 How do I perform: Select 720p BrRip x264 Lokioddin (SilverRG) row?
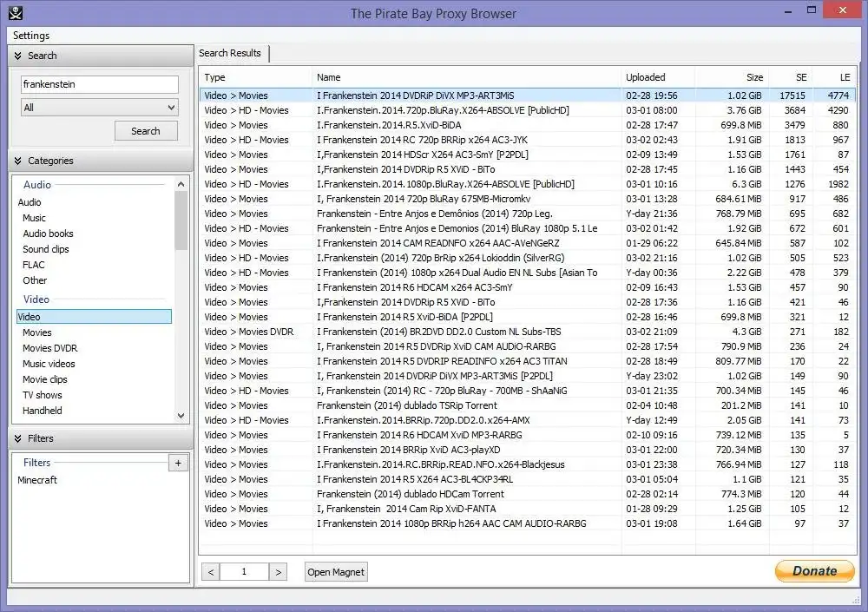coord(528,258)
